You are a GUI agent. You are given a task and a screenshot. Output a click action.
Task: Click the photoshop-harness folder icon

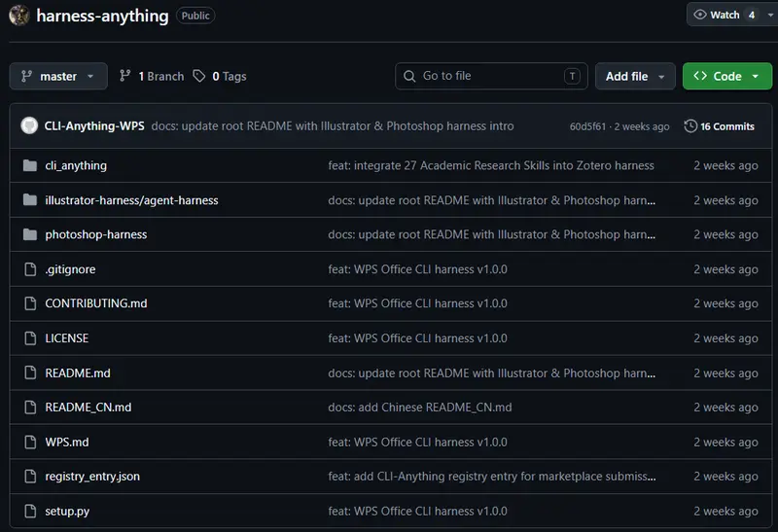pos(30,234)
